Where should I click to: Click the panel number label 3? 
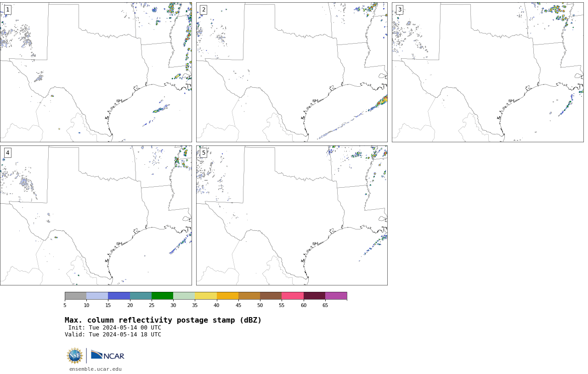[x=399, y=10]
